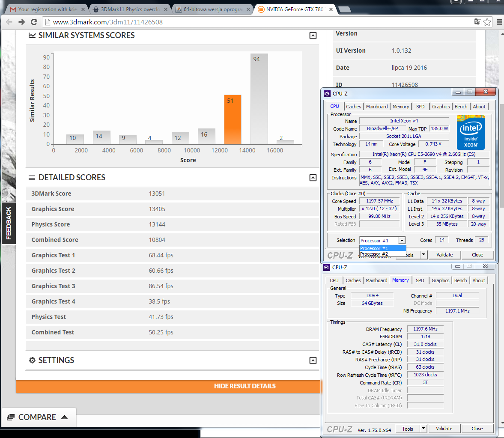This screenshot has width=504, height=438.
Task: Close the 3DMark11 Physics overclock tab
Action: pos(166,9)
